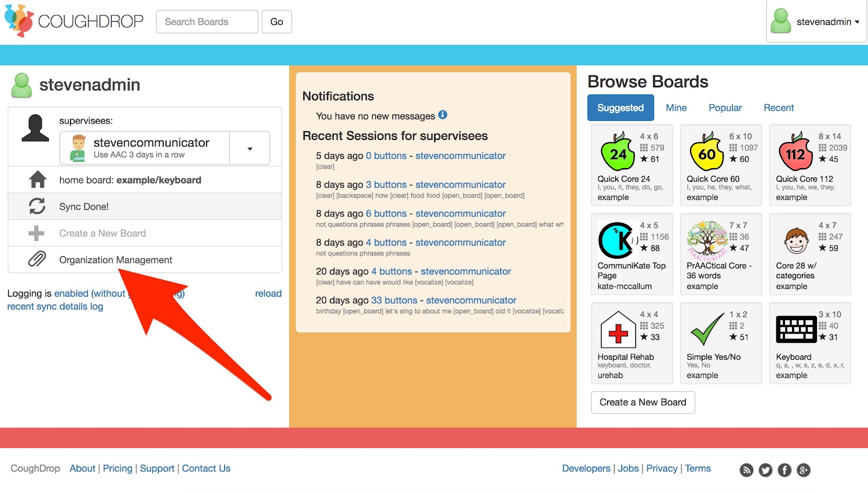Switch to the Recent boards tab
The image size is (868, 493).
click(778, 107)
